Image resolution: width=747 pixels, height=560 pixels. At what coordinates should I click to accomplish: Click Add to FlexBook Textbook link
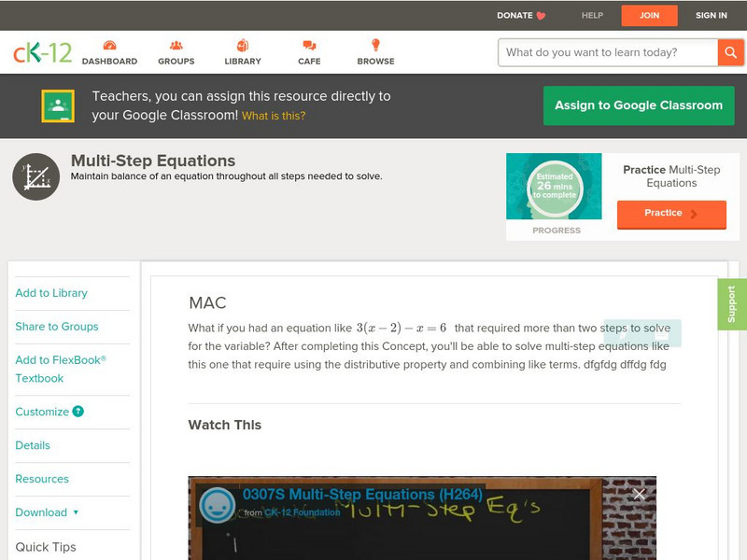pos(61,369)
